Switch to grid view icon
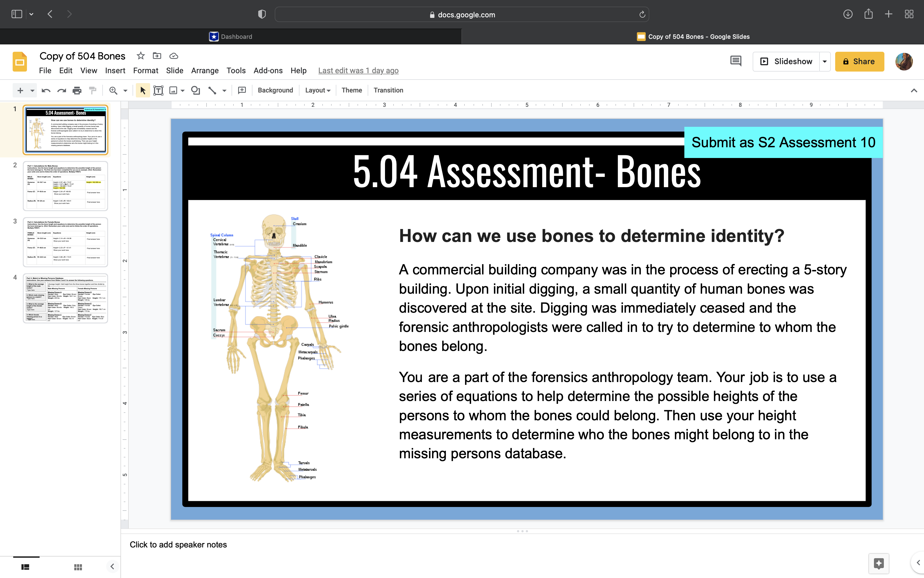This screenshot has height=578, width=924. tap(78, 567)
